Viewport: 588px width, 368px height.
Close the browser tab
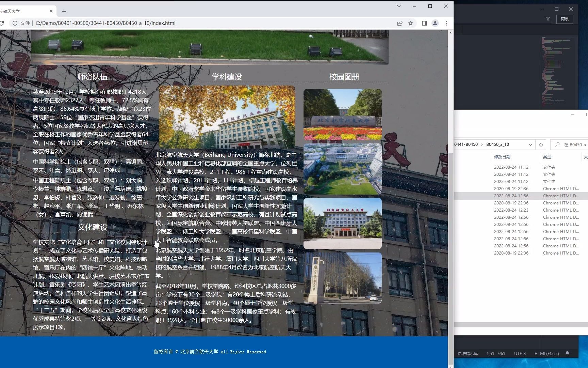(51, 11)
